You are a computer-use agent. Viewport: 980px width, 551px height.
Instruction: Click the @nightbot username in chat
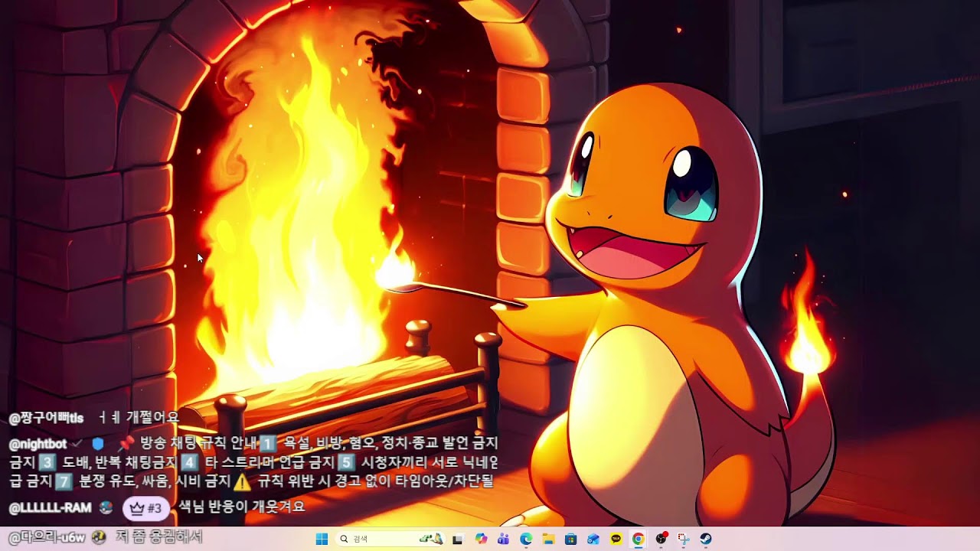coord(38,443)
